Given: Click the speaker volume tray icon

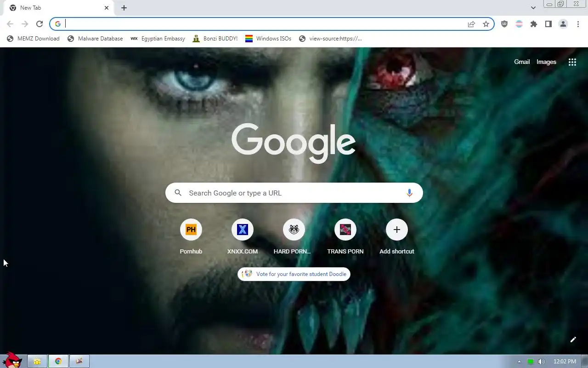Looking at the screenshot, I should (542, 362).
